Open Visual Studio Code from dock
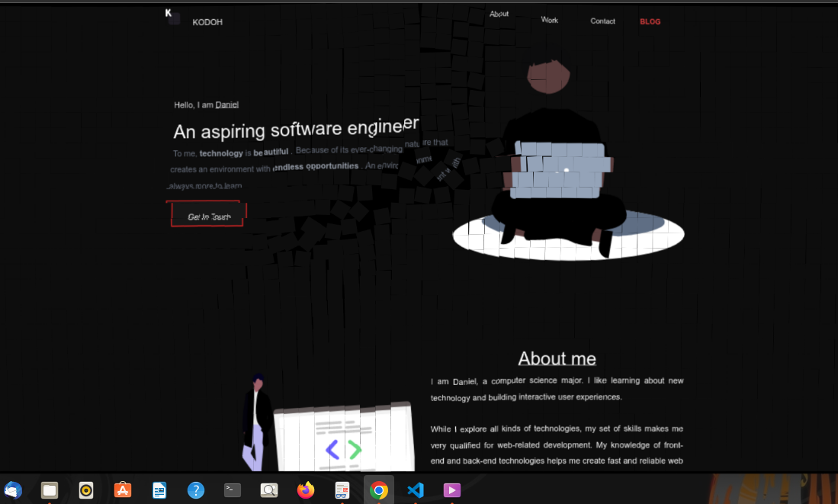838x504 pixels. tap(416, 490)
